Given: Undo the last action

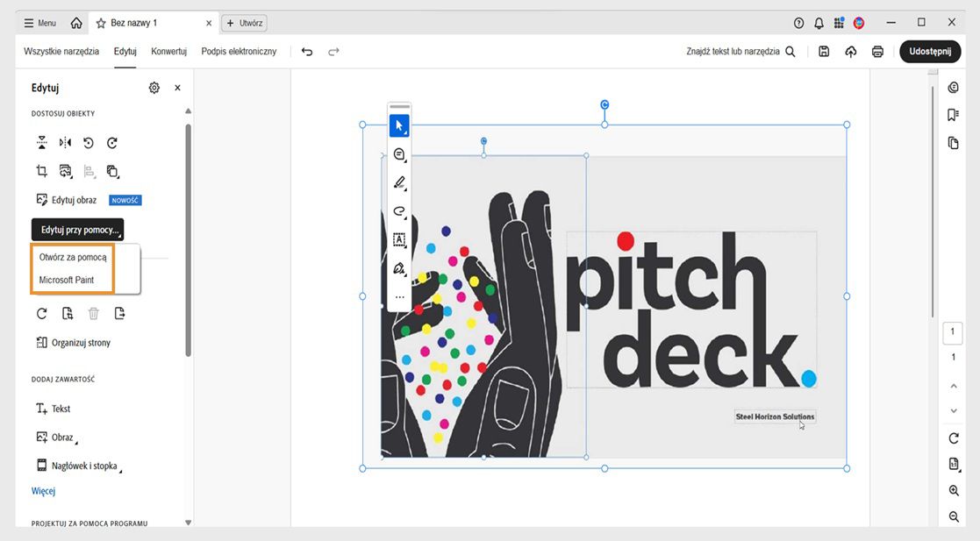Looking at the screenshot, I should (307, 52).
